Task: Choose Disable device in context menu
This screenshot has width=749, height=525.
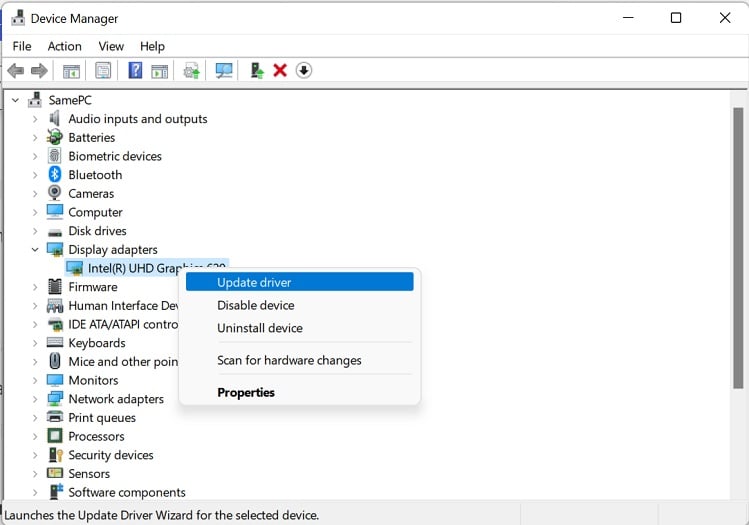Action: [x=300, y=305]
